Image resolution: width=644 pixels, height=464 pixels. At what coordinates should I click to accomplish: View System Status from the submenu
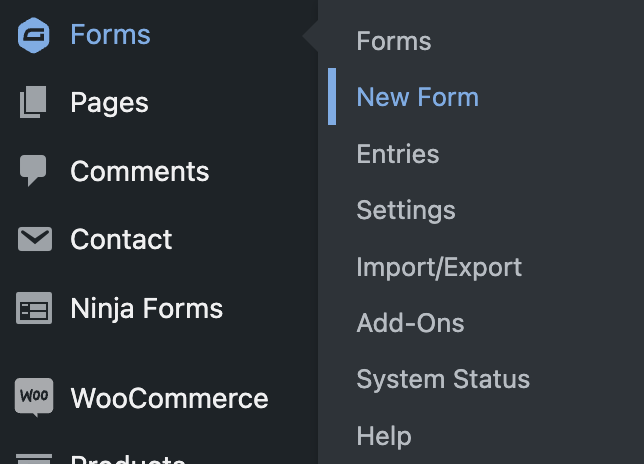pos(443,379)
